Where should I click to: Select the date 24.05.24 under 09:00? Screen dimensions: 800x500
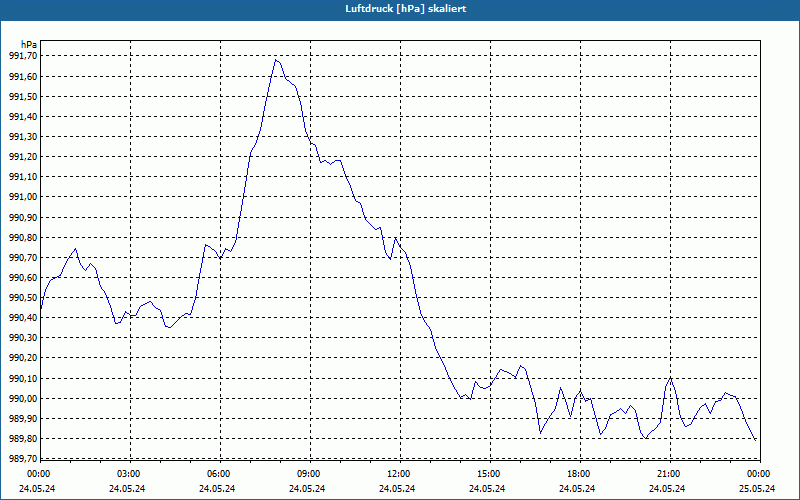click(307, 489)
